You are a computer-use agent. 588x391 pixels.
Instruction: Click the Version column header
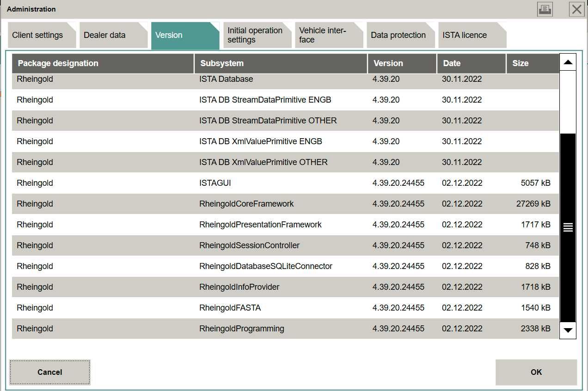(x=402, y=63)
